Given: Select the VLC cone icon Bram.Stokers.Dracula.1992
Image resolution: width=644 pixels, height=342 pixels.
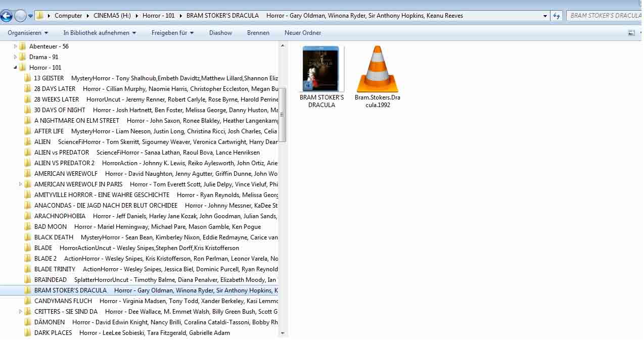Looking at the screenshot, I should point(377,69).
